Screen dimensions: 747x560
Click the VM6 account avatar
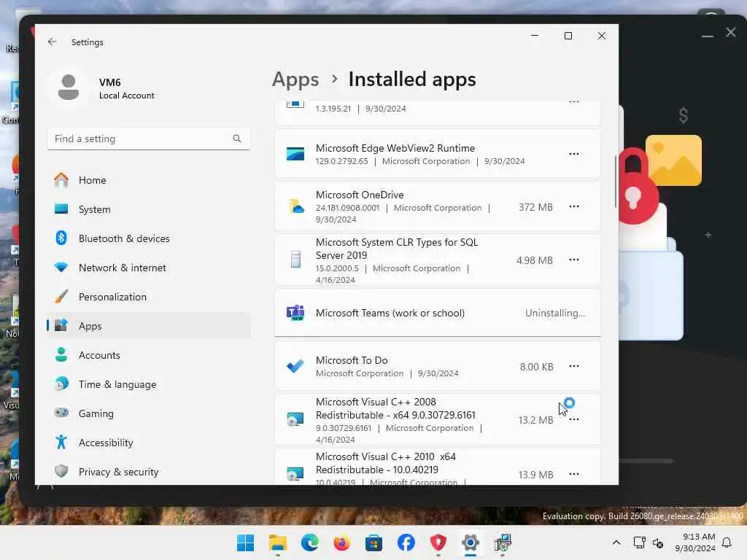click(69, 87)
